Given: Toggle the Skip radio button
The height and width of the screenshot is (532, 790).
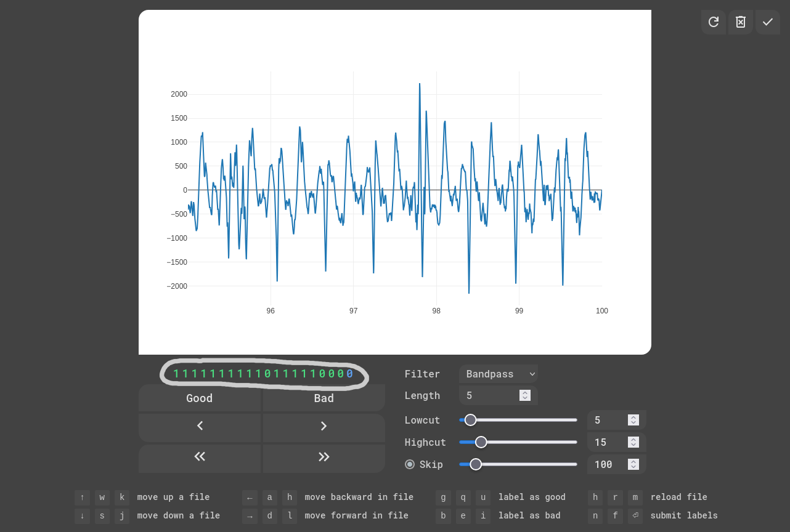Looking at the screenshot, I should coord(410,464).
